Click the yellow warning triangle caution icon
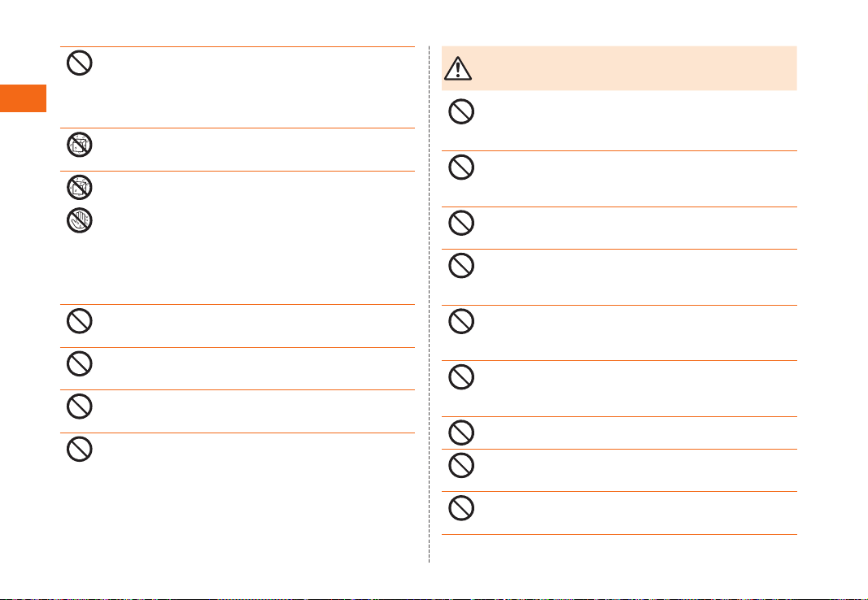This screenshot has width=868, height=600. click(x=460, y=67)
